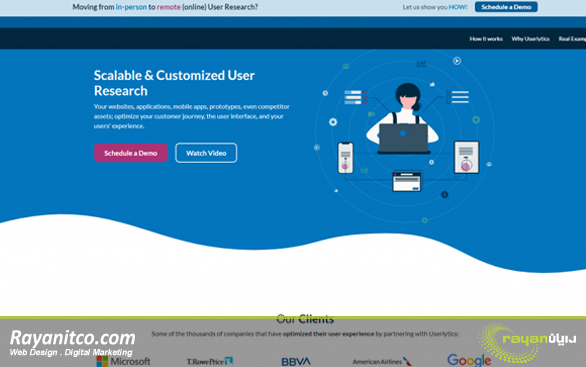
Task: Open the Real Examples menu item
Action: click(572, 39)
